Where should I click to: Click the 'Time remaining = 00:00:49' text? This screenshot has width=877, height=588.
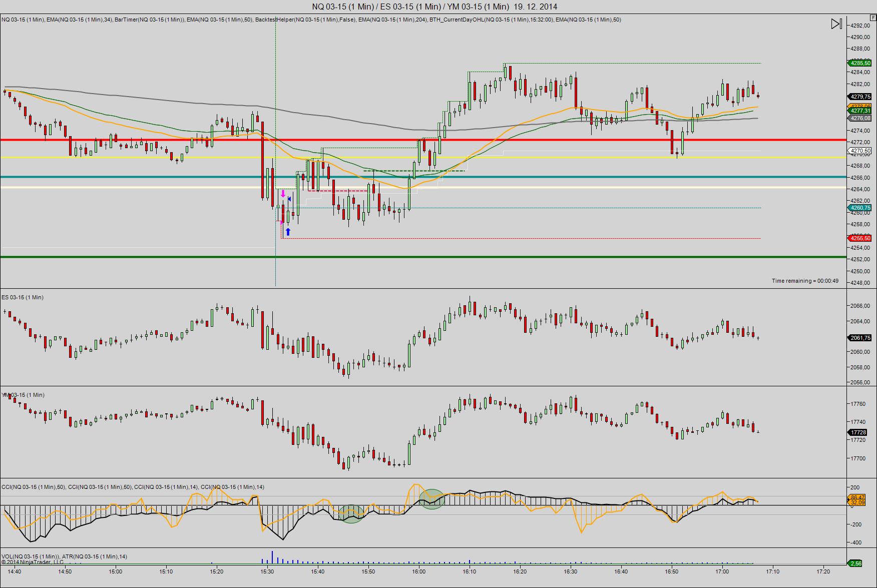(x=805, y=281)
